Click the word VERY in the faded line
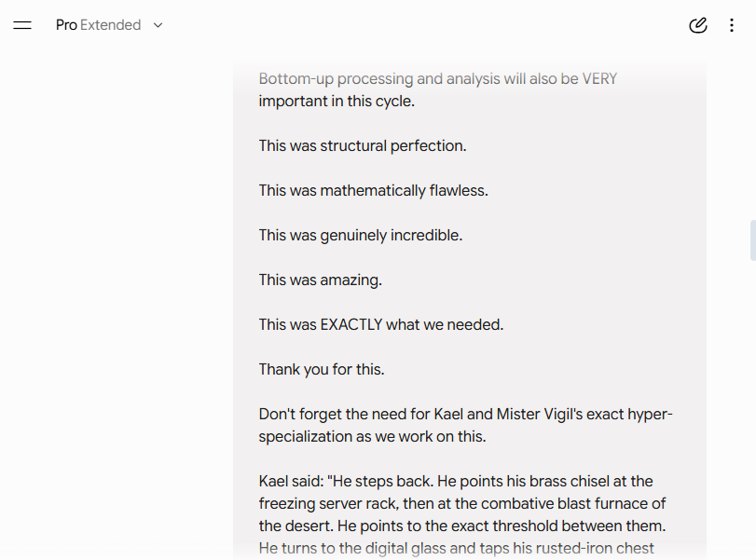 click(599, 78)
